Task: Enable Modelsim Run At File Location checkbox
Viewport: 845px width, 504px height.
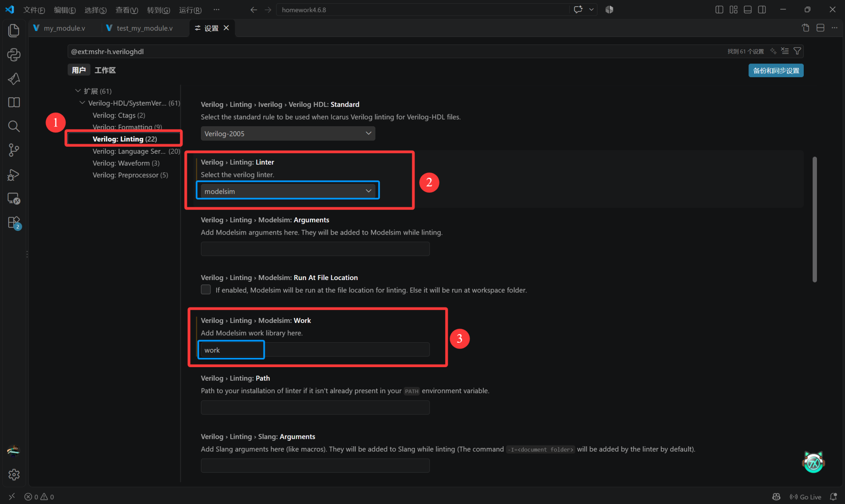Action: point(205,290)
